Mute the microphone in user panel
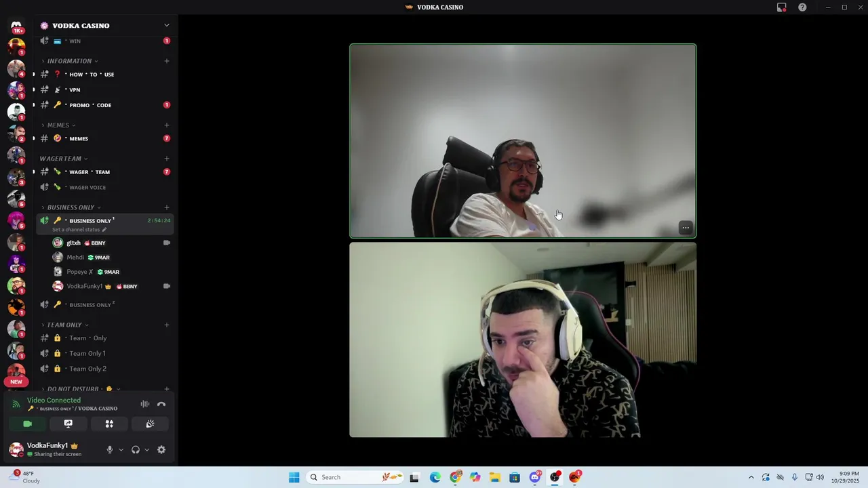868x488 pixels. pos(109,449)
